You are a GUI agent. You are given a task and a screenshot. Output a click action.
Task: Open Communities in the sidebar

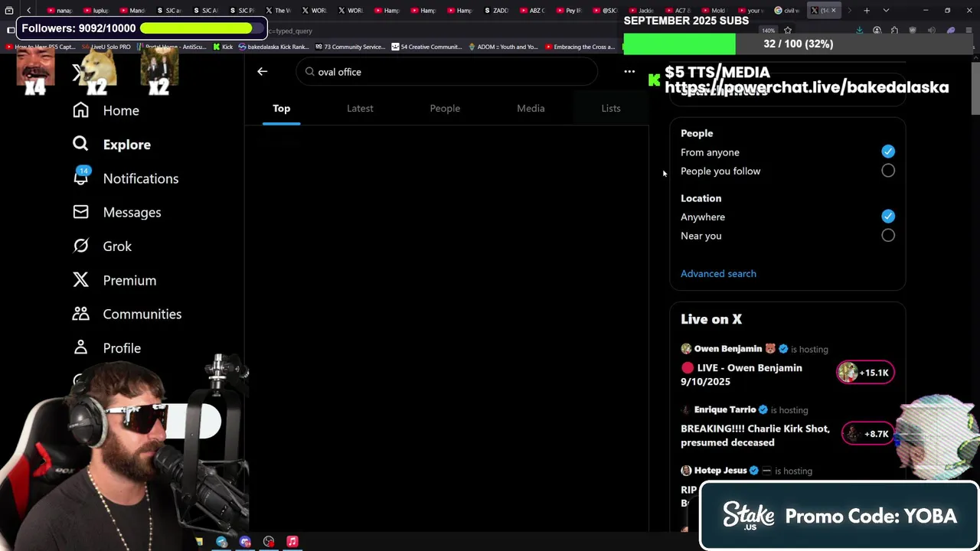127,314
